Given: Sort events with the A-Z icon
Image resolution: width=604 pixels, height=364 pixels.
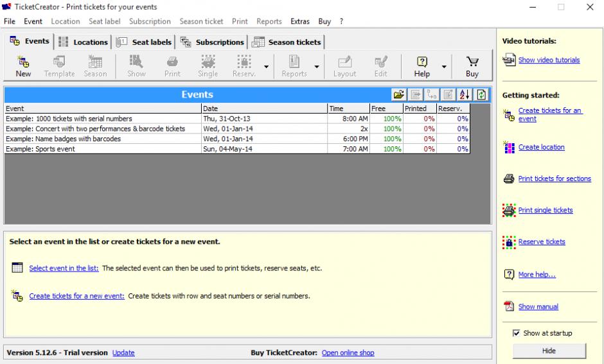Looking at the screenshot, I should click(465, 94).
